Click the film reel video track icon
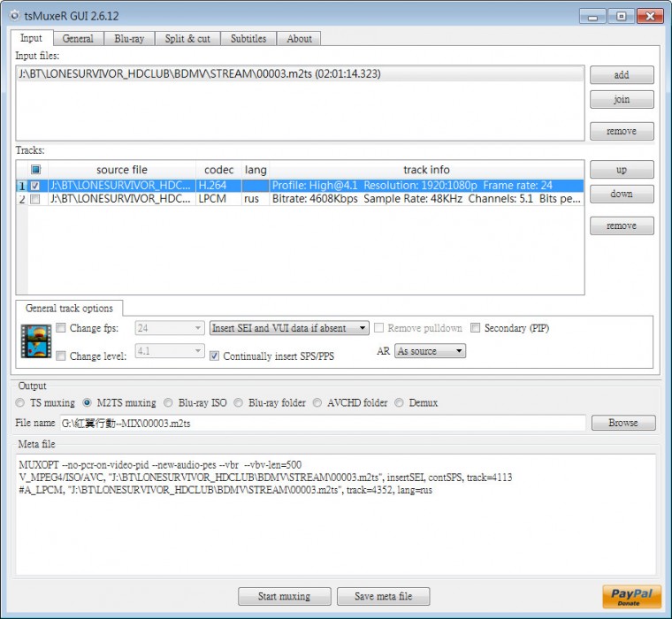The height and width of the screenshot is (619, 672). tap(35, 341)
